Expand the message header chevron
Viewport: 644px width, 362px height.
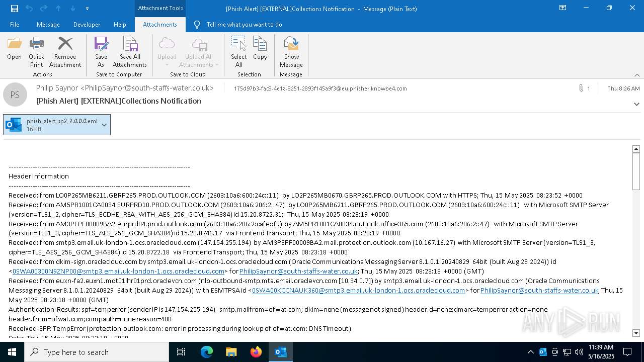pyautogui.click(x=636, y=105)
